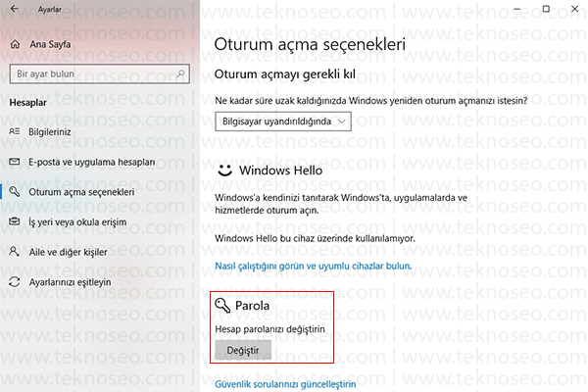Click the E-posta envelope icon
Image resolution: width=588 pixels, height=392 pixels.
pyautogui.click(x=15, y=162)
